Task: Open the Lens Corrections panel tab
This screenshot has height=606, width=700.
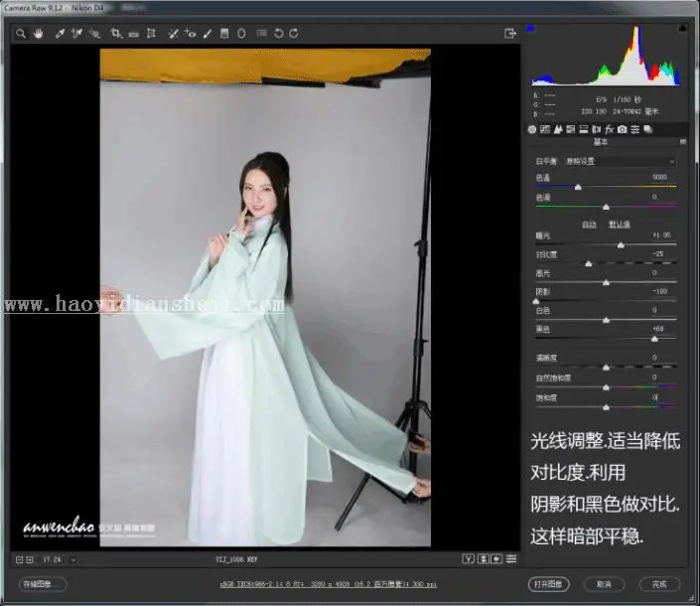Action: coord(597,129)
